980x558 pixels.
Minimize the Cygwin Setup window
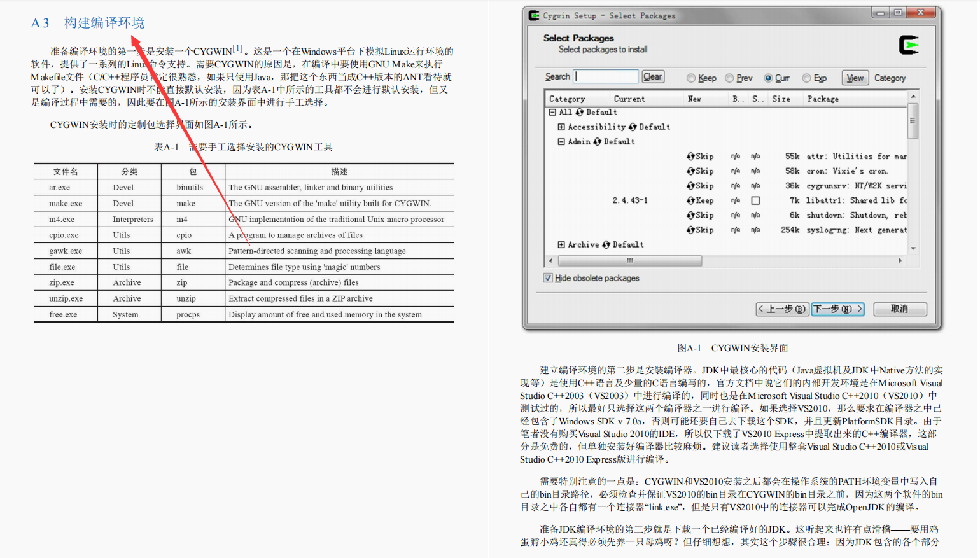[x=881, y=12]
